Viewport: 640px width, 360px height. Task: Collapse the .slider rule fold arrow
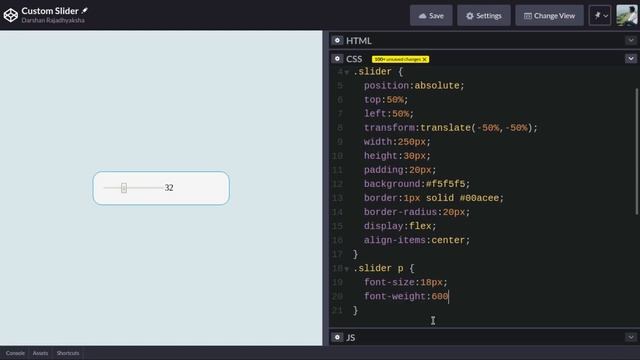[x=347, y=73]
